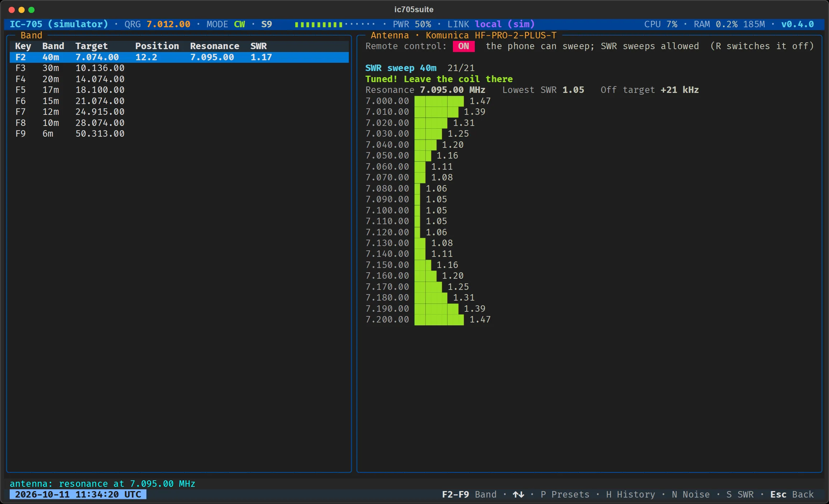
Task: Click the 'Tuned! Leave the coil there' message
Action: (x=439, y=79)
